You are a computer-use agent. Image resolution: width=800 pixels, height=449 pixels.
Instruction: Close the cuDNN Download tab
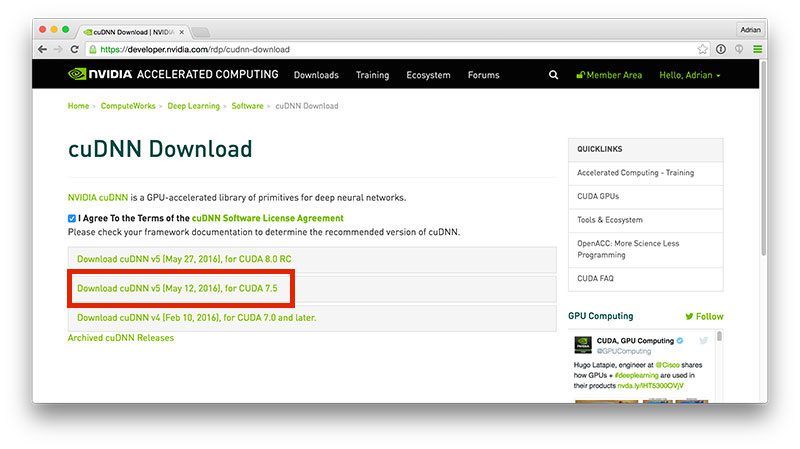(x=182, y=32)
